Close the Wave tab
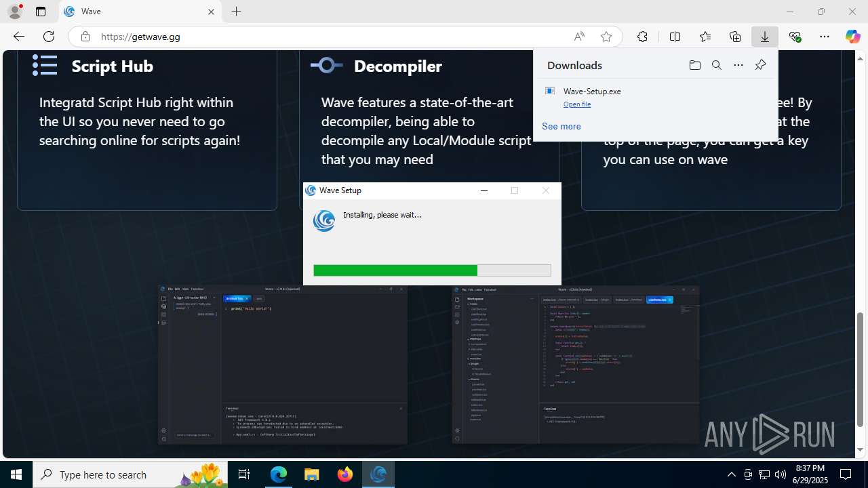Image resolution: width=868 pixels, height=488 pixels. [211, 12]
